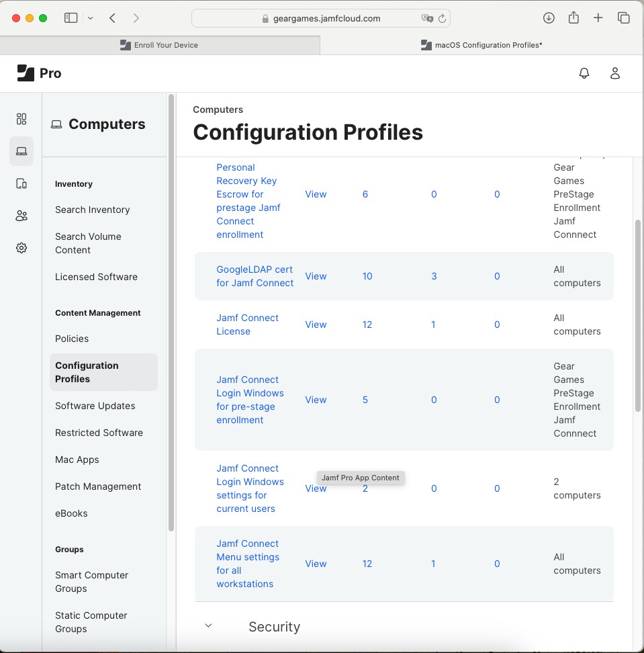Click the main page vertical scrollbar

pyautogui.click(x=637, y=316)
